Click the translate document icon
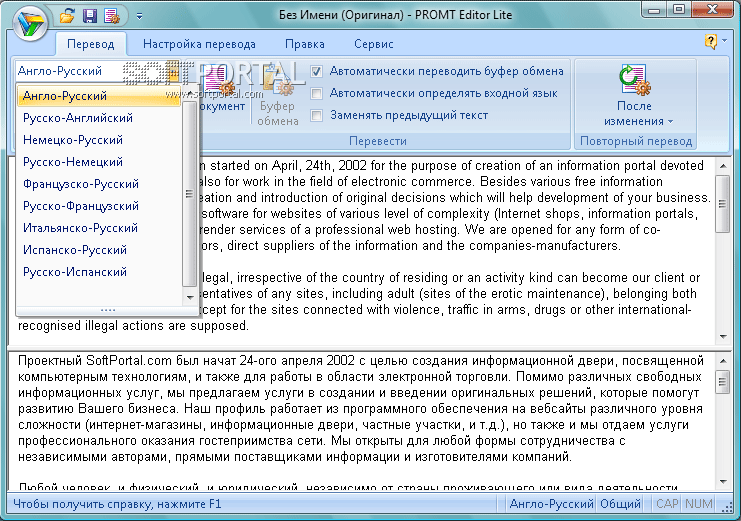 tap(218, 81)
